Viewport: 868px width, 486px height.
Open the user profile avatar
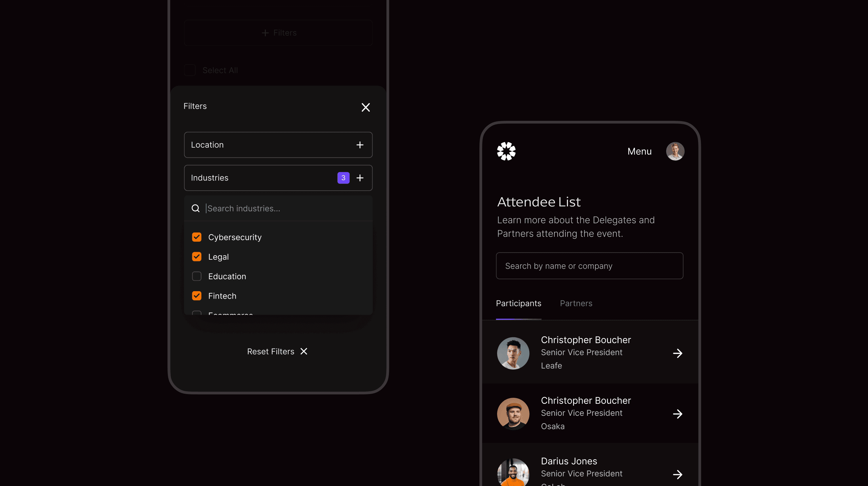(675, 151)
